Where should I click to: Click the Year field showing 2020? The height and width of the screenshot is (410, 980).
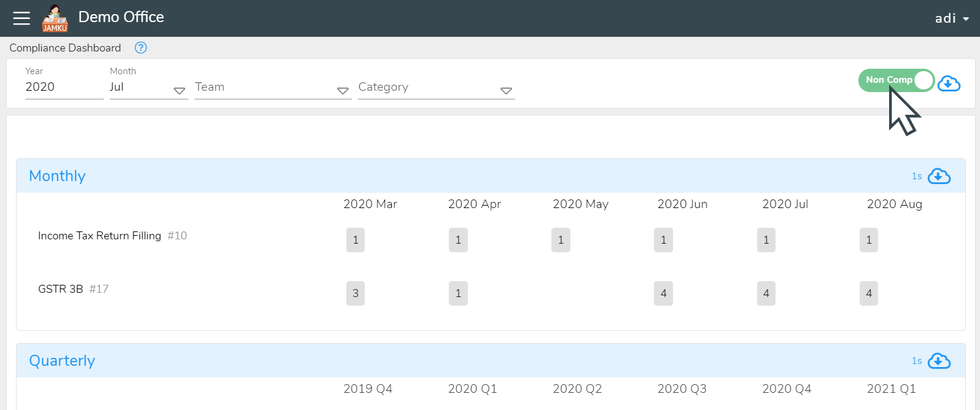(x=64, y=88)
